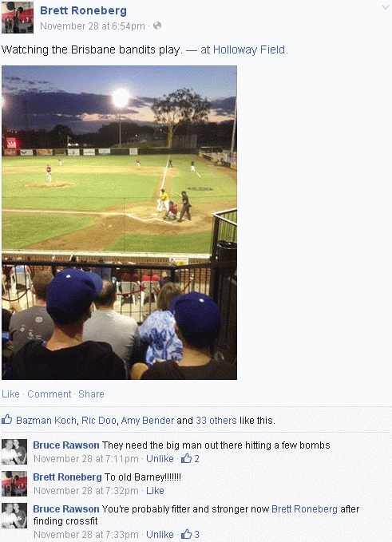
Task: Like the 'To old Barney' comment
Action: 155,490
